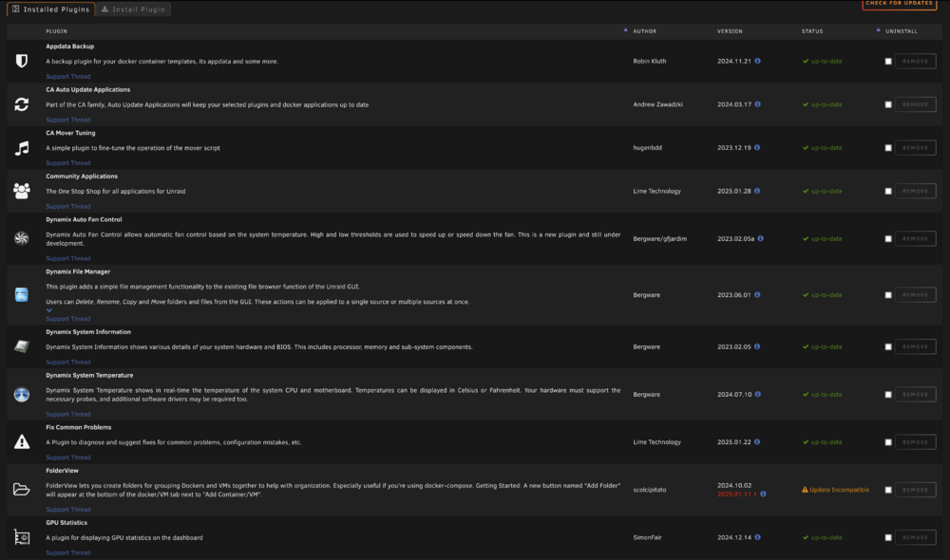Open Support Thread link for Dynamix System Temperature
The image size is (950, 560).
[67, 414]
